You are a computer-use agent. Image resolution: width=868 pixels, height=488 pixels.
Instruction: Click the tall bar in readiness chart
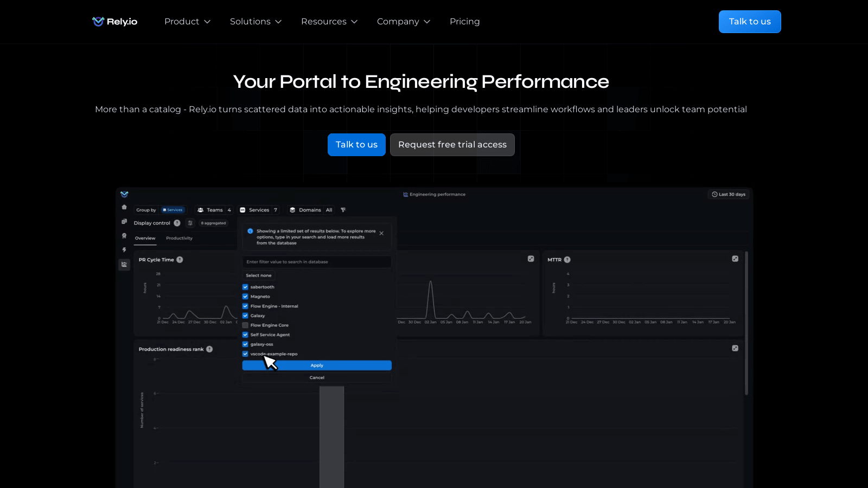331,437
